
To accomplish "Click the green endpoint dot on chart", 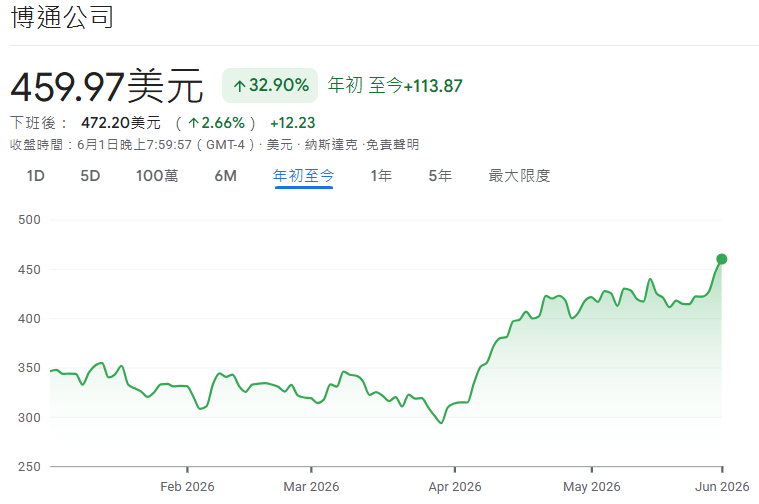I will pyautogui.click(x=721, y=259).
